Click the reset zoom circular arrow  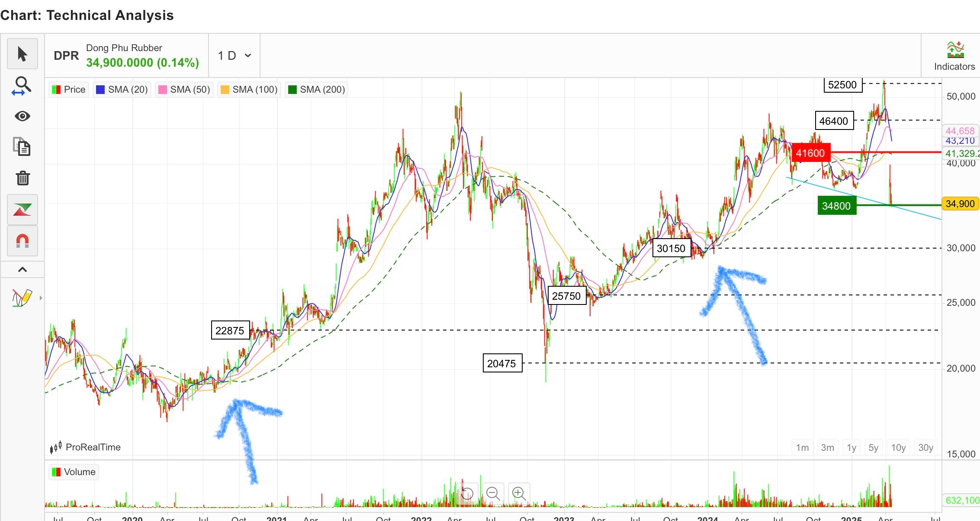[467, 493]
